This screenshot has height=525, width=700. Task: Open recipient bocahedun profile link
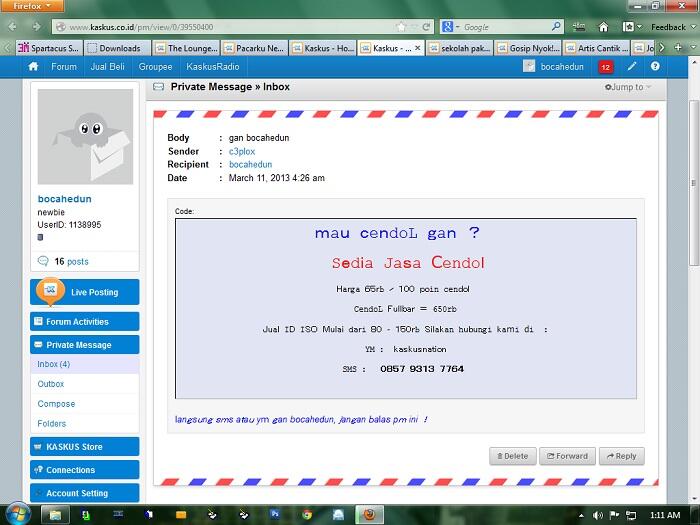click(250, 164)
